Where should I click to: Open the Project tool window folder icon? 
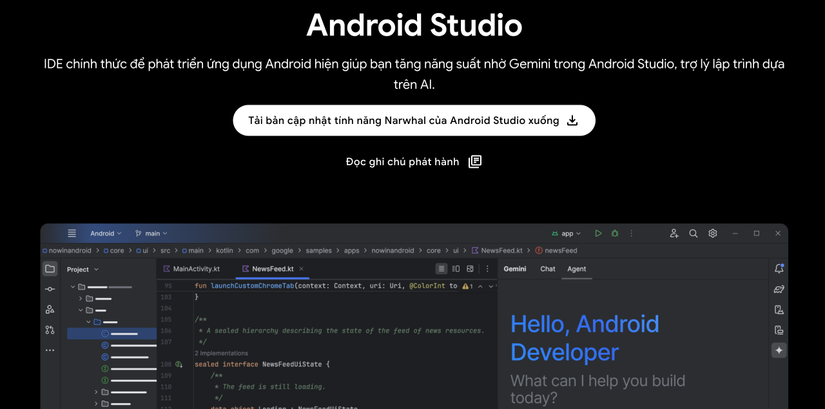tap(49, 269)
